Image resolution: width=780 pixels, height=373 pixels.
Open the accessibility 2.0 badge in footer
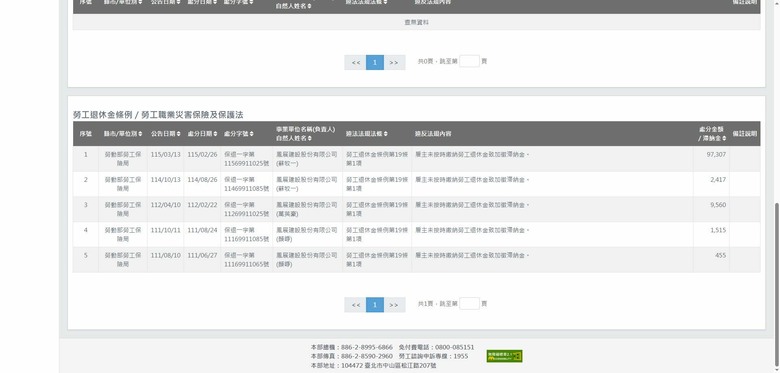click(x=504, y=356)
